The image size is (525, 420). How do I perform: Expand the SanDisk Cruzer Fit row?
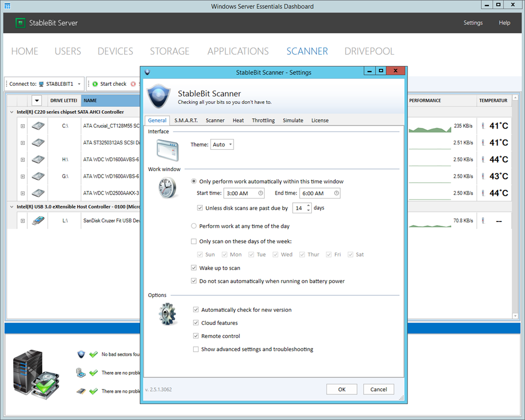[x=22, y=221]
